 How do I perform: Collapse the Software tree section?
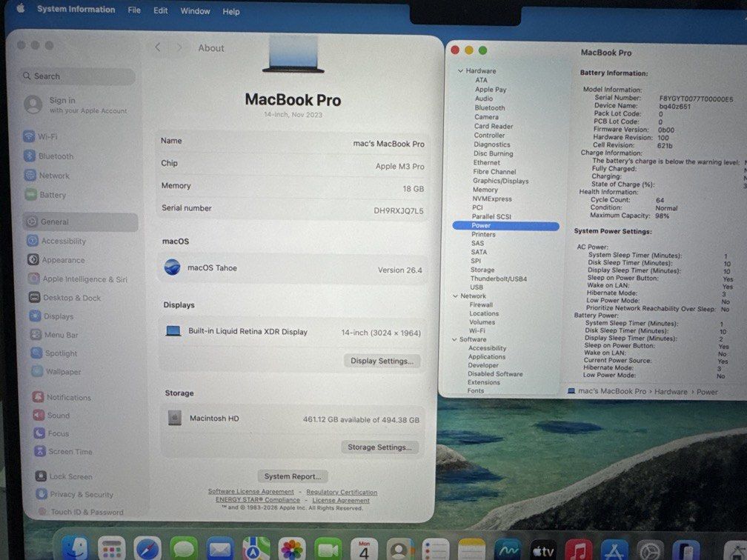(454, 339)
